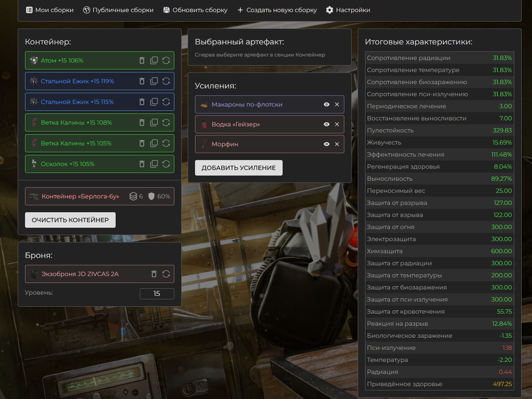The width and height of the screenshot is (532, 399).
Task: Remove the Экзоброня JD ZIVCAS 2A armor
Action: (154, 274)
